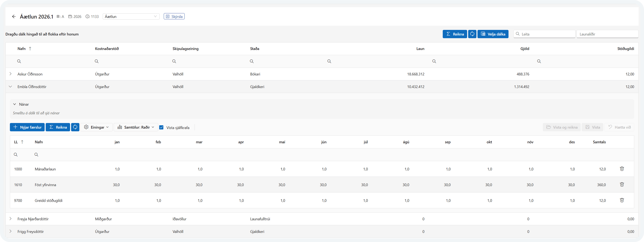The height and width of the screenshot is (242, 644).
Task: Click search icon under Kostnaðarstöð column
Action: 96,61
